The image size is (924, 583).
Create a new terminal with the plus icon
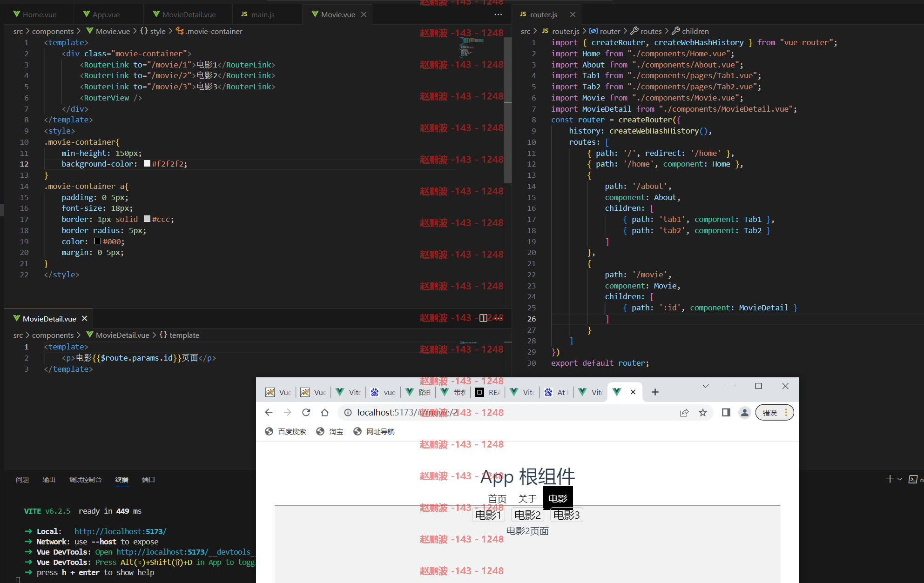[890, 479]
